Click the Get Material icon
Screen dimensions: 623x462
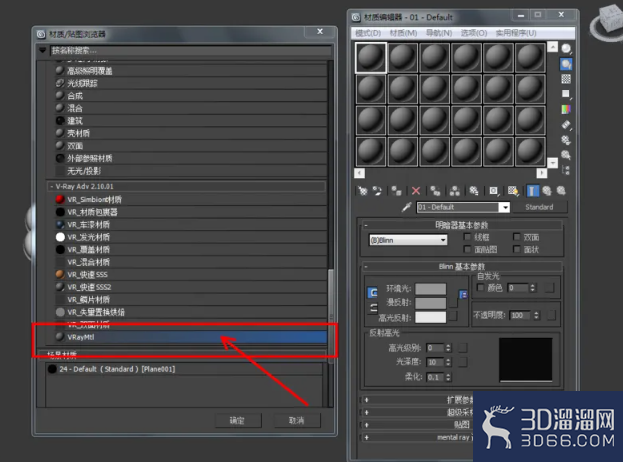coord(362,191)
